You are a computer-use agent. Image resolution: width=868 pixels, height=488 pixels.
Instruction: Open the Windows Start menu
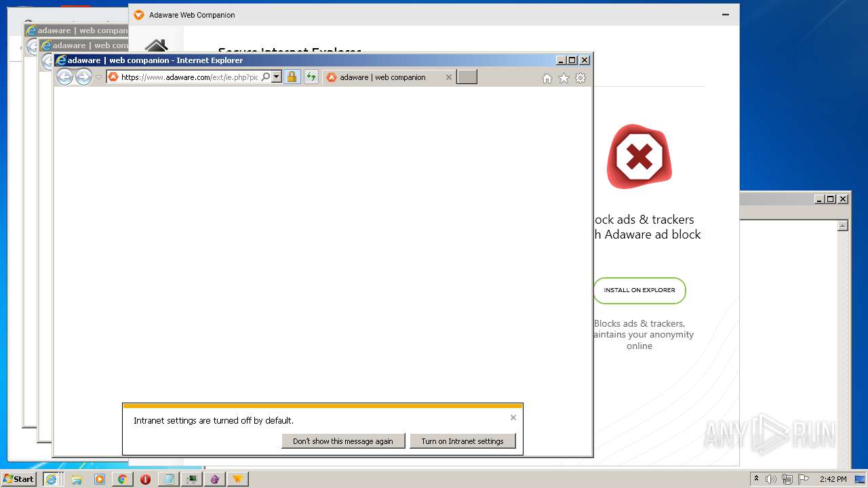pyautogui.click(x=18, y=479)
